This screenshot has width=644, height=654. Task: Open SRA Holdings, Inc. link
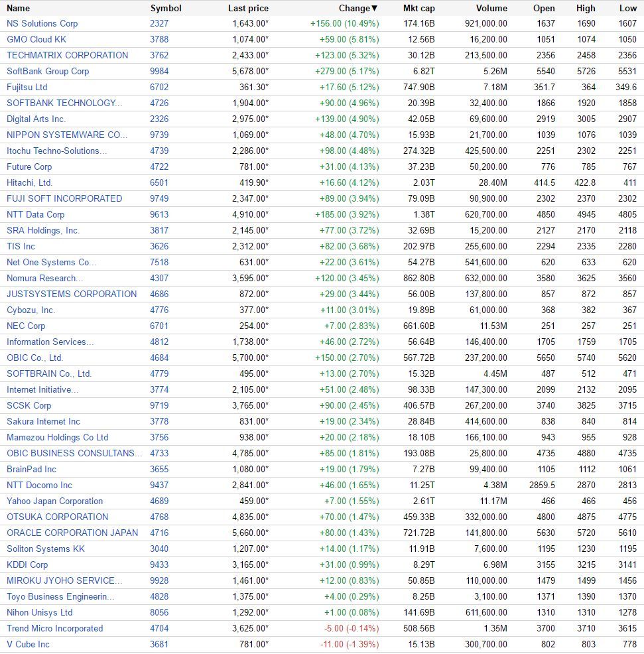43,231
